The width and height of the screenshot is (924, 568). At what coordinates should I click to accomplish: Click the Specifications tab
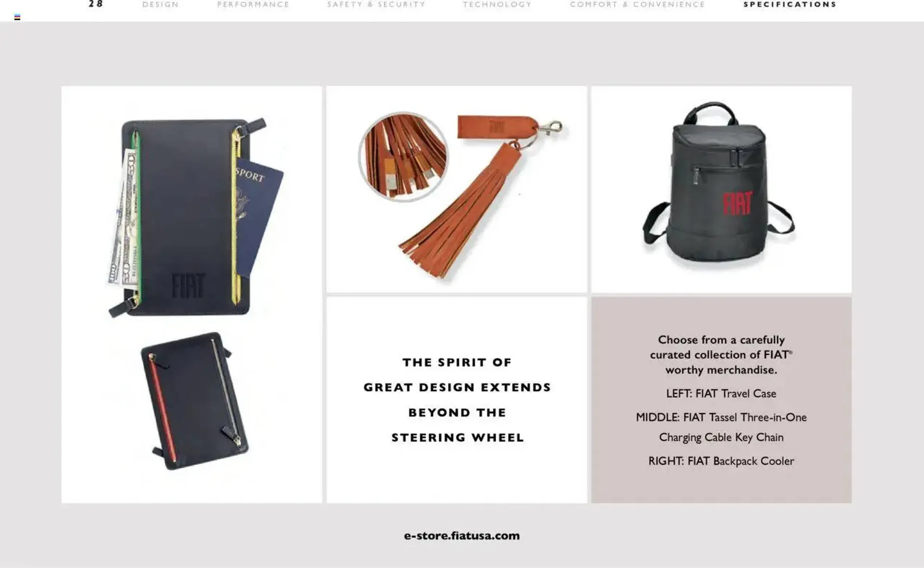point(790,4)
